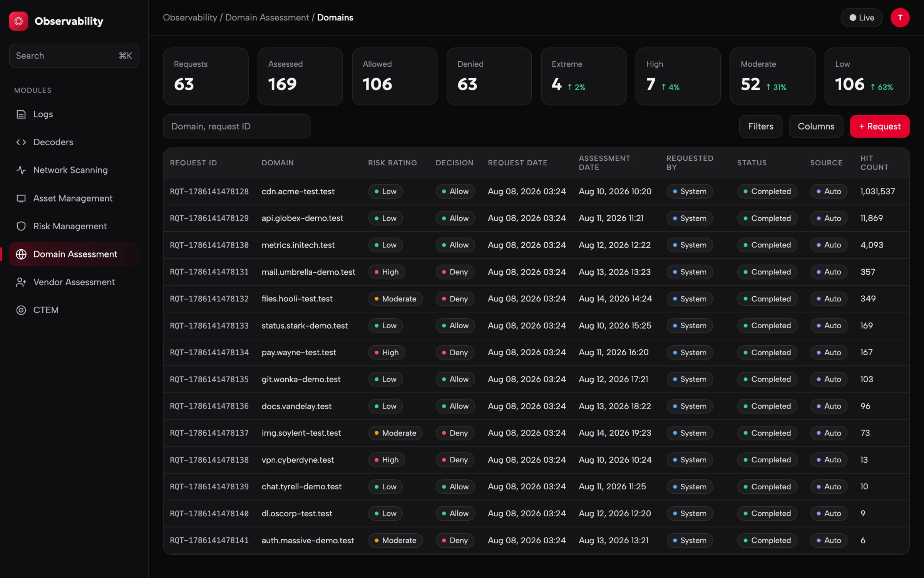Select the Denied summary card

pos(489,76)
